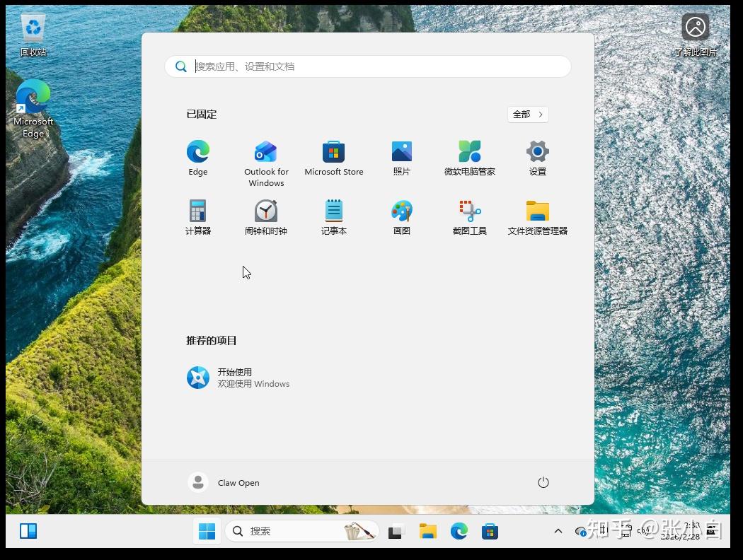
Task: Open Task View on taskbar
Action: click(396, 531)
